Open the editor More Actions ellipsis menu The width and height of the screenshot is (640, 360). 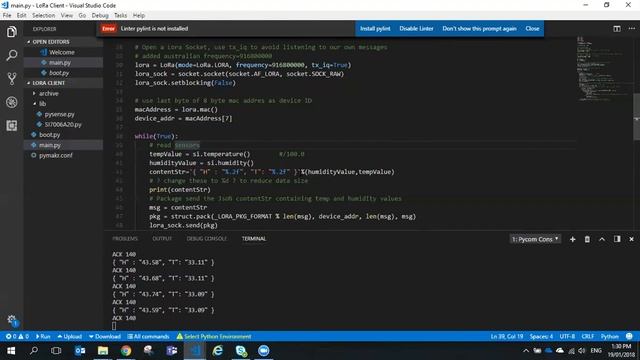click(631, 29)
